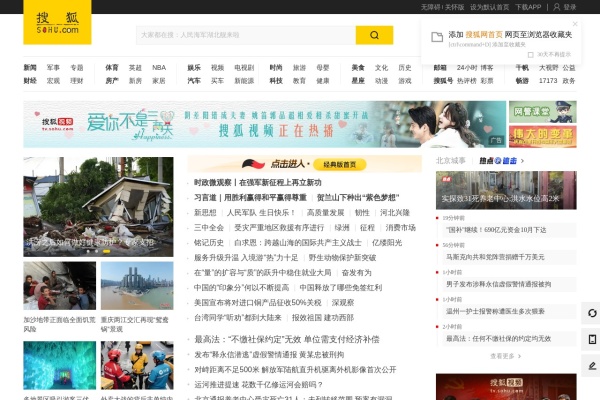Click 经典版首页 yellow button

(x=339, y=165)
